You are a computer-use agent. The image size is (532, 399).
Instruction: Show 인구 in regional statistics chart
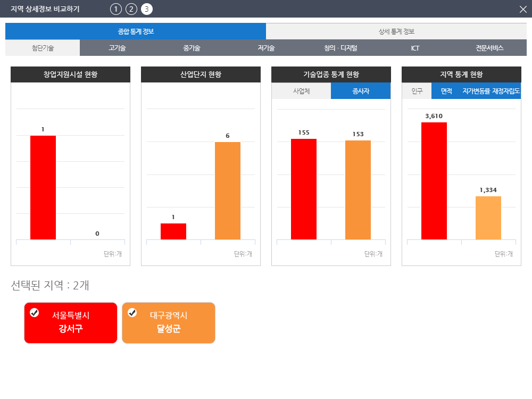[417, 91]
